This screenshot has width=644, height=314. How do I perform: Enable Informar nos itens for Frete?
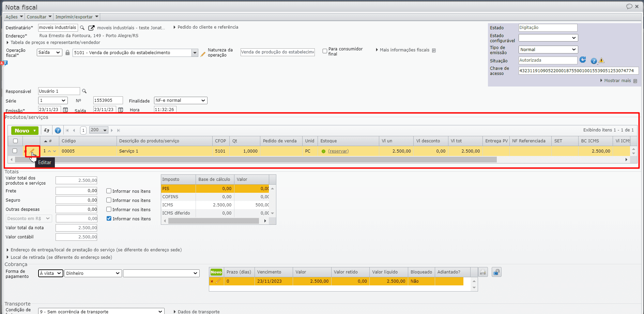(109, 191)
